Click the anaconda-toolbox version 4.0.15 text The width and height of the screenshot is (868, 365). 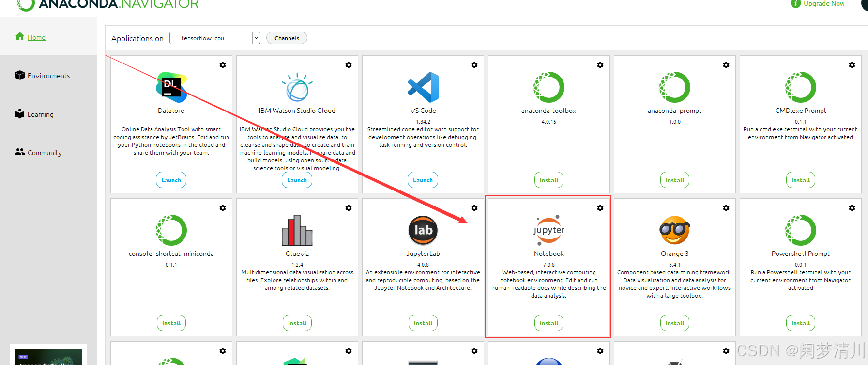(549, 122)
